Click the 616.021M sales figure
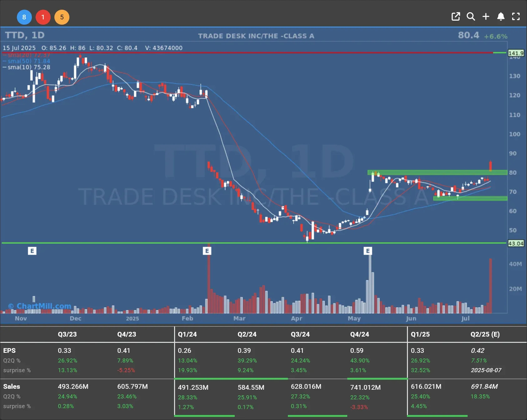The width and height of the screenshot is (527, 420). (426, 387)
